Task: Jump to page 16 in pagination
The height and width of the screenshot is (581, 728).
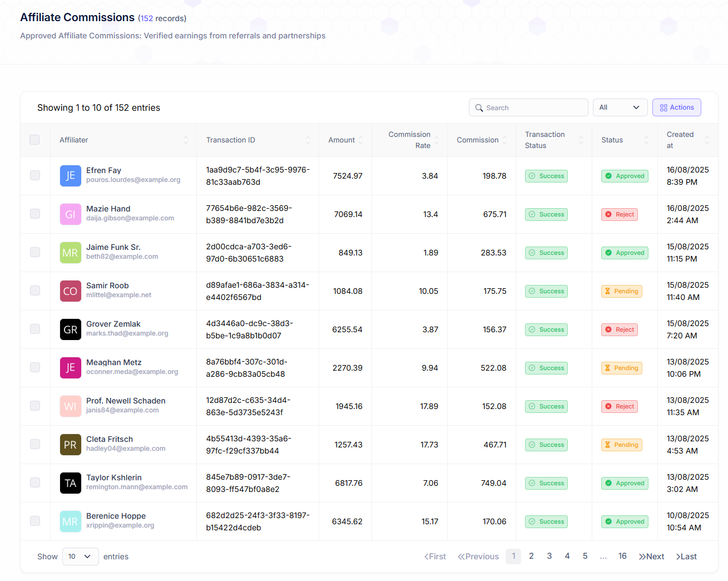Action: pyautogui.click(x=622, y=556)
